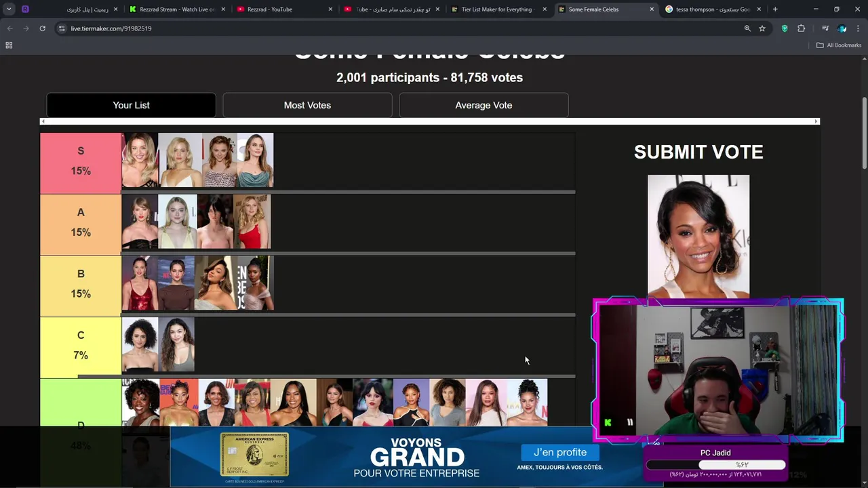The image size is (868, 488).
Task: Click the address bar showing live.tiermaker.com/91982519
Action: [400, 28]
